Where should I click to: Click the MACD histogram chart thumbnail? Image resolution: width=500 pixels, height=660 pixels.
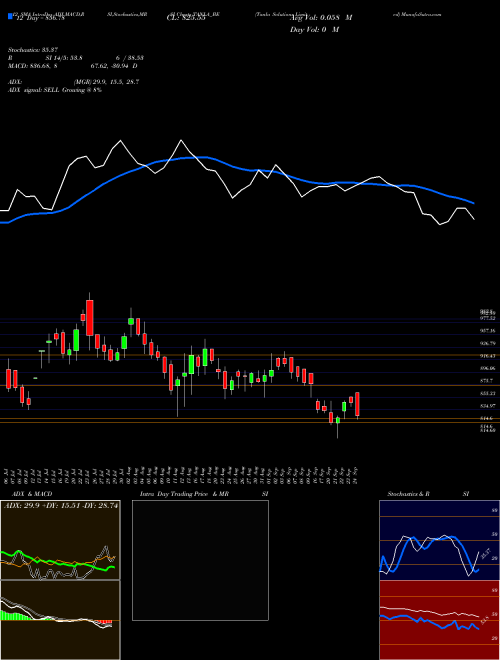pos(60,620)
